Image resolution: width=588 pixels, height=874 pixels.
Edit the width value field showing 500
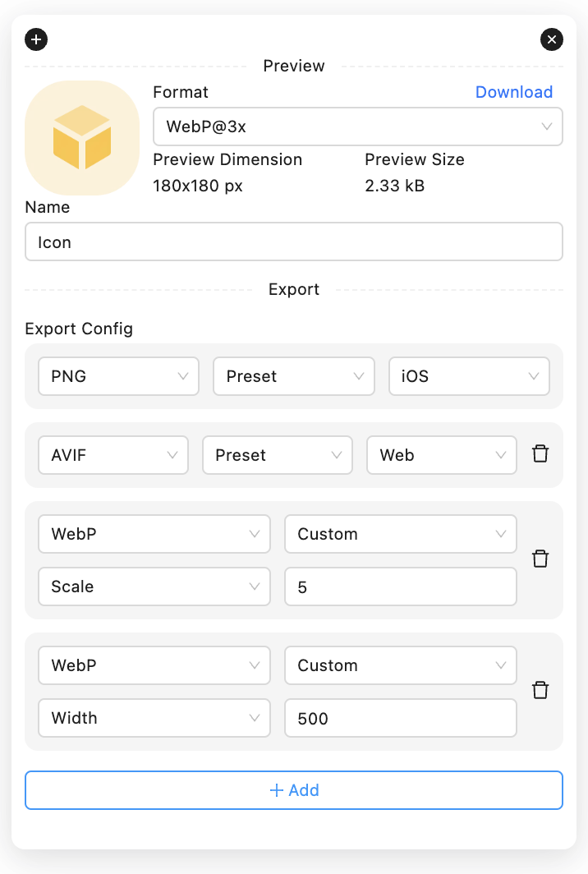[401, 718]
